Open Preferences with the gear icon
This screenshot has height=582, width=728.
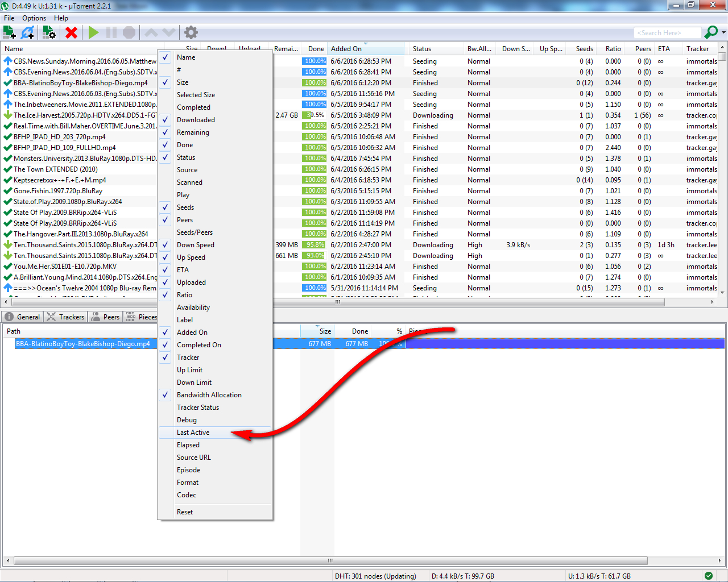pyautogui.click(x=191, y=32)
